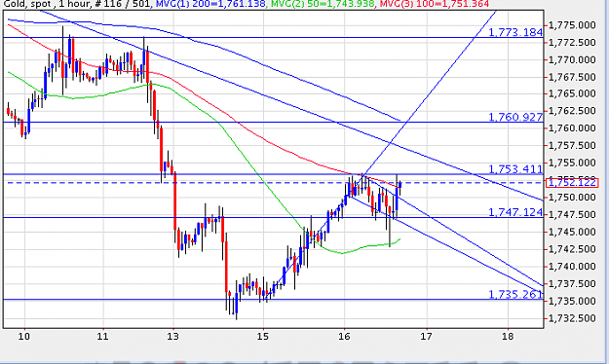Select the 1,747.124 level label
The image size is (609, 364).
[x=515, y=212]
